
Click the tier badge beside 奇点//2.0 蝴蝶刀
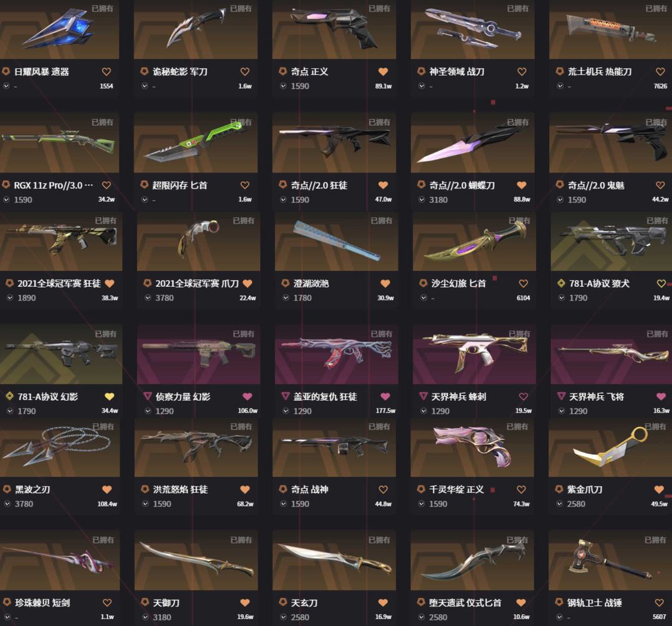pos(421,185)
